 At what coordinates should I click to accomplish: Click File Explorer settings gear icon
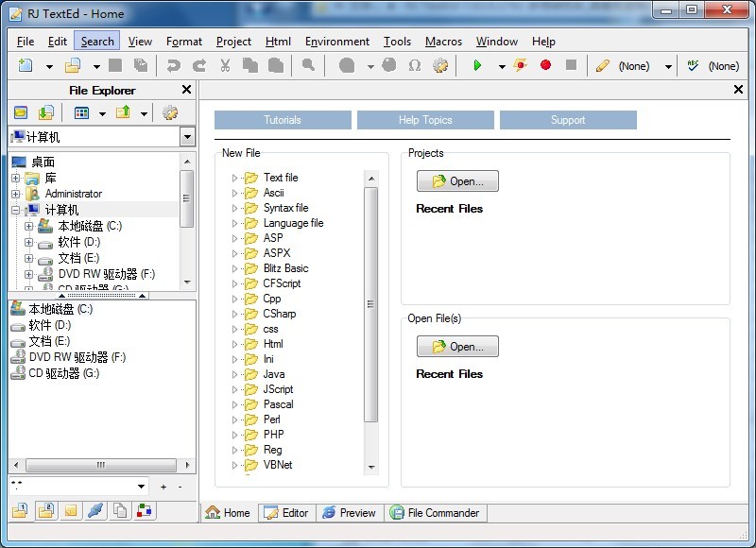pos(170,112)
